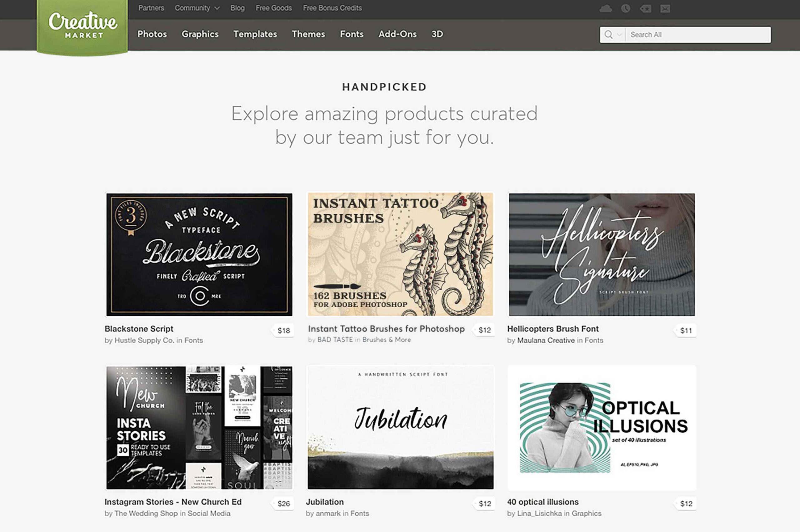Open the Instant Tattoo Brushes preview image

(x=400, y=254)
